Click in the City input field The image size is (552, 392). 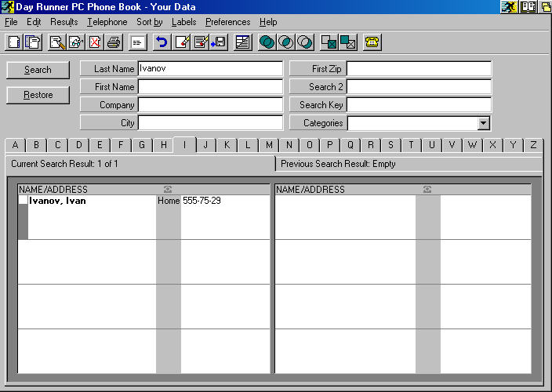pos(210,123)
